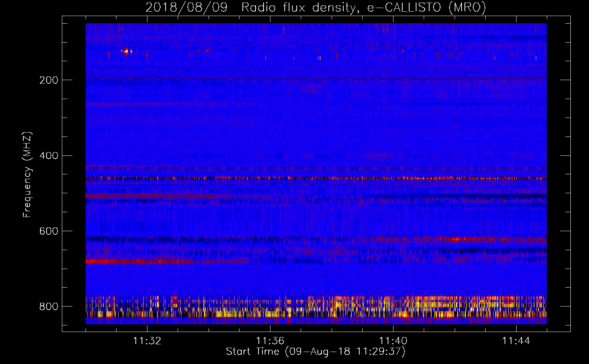
Task: Click the 11:44 time tick label
Action: 516,341
